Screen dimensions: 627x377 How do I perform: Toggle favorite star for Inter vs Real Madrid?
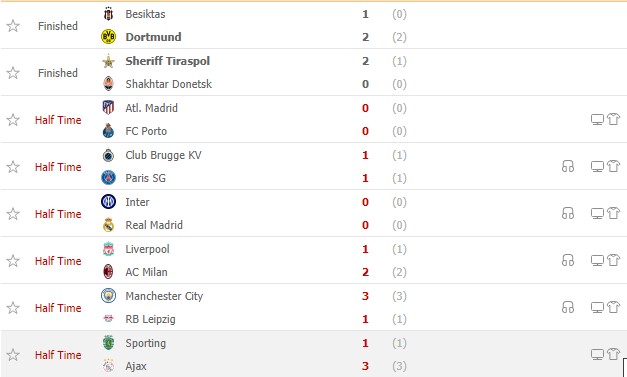click(x=13, y=214)
